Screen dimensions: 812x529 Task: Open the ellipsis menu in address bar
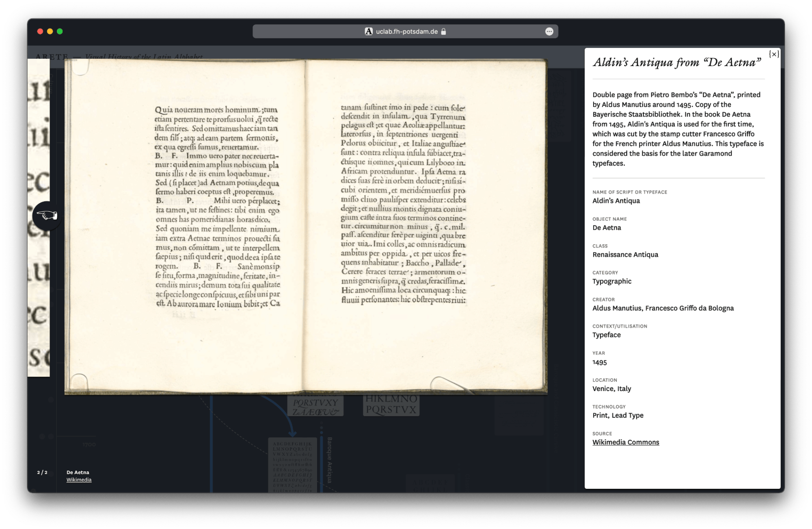click(x=549, y=31)
